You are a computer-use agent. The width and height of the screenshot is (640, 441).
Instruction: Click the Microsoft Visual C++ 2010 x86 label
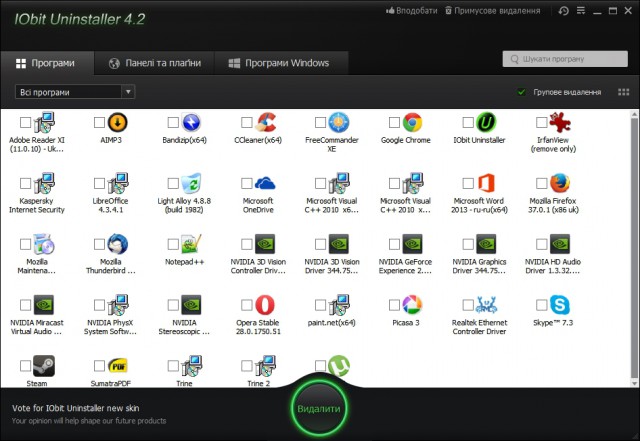(x=405, y=205)
